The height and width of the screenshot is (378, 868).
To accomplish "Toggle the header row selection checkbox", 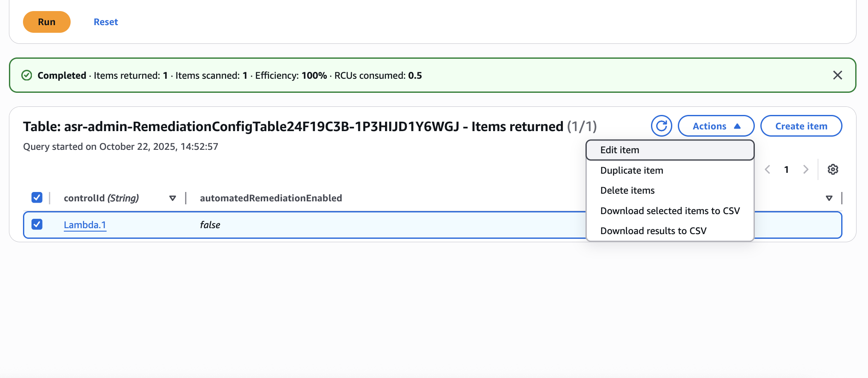I will tap(37, 198).
